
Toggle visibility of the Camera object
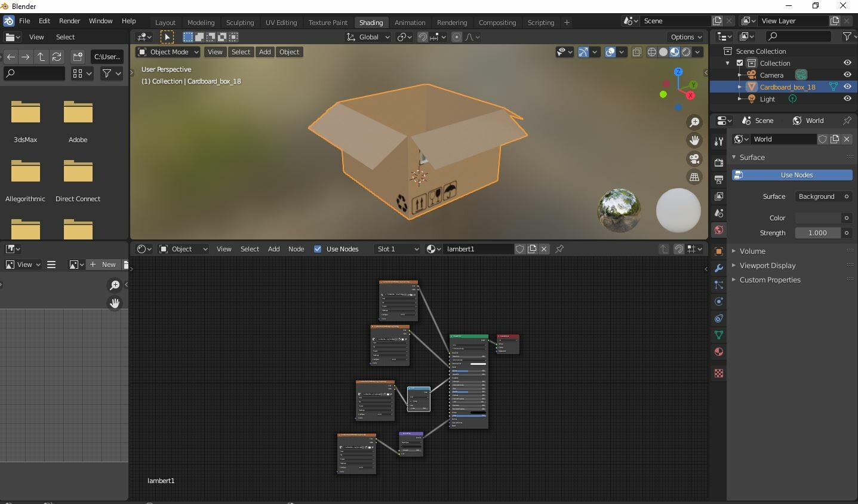(847, 75)
